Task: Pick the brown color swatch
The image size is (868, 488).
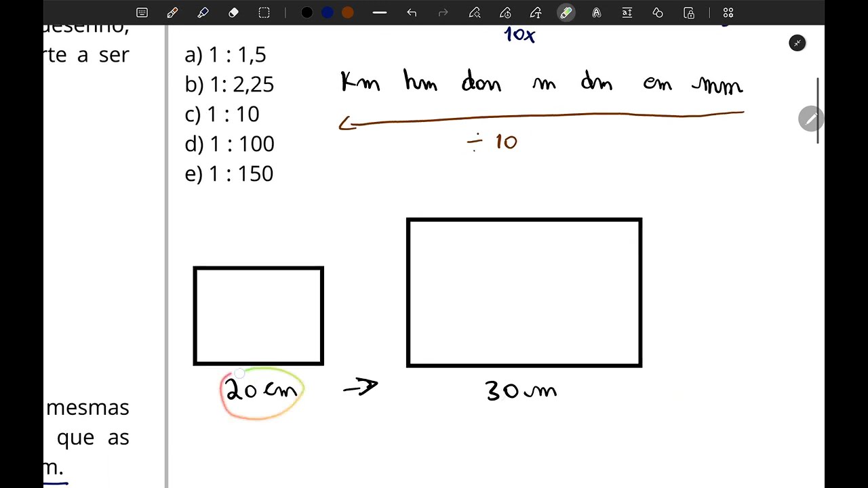Action: [348, 13]
